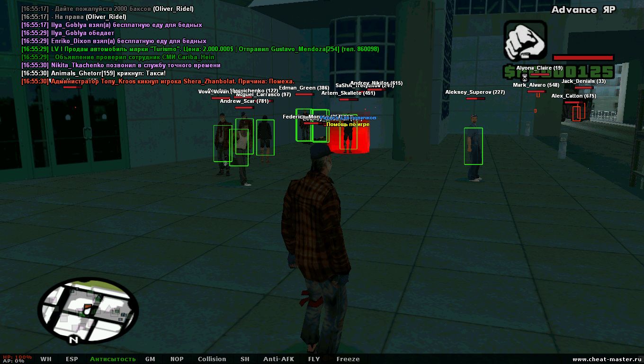The height and width of the screenshot is (364, 644).
Task: Select the Freeze item in cheat bar
Action: tap(348, 359)
